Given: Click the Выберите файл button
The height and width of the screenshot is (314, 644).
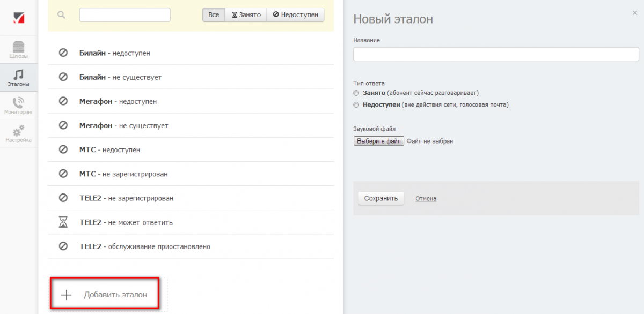Looking at the screenshot, I should pos(378,141).
